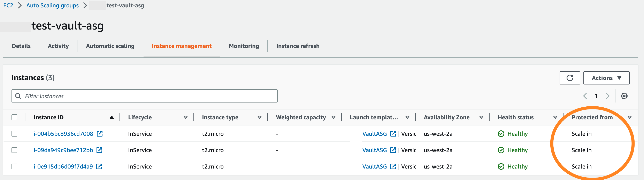
Task: Open the Actions dropdown
Action: coord(606,78)
